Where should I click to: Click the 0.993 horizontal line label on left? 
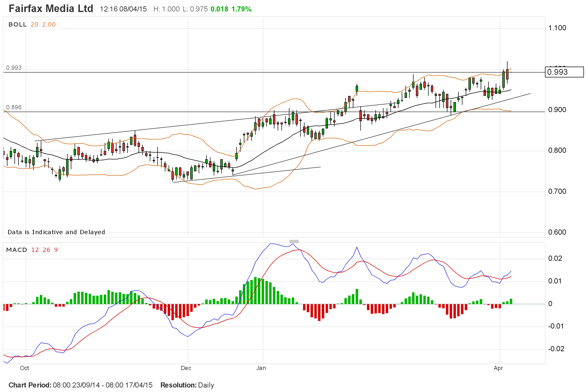(14, 68)
